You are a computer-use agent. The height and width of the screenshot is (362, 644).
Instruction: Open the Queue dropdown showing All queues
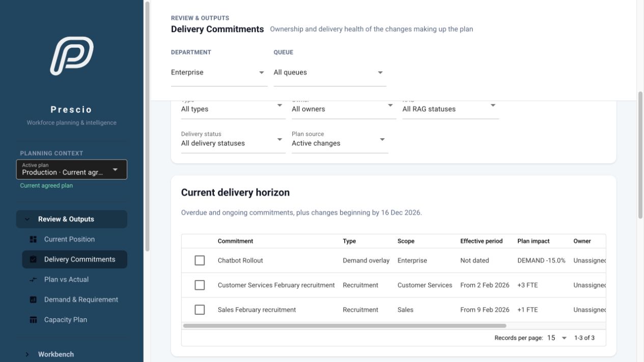pyautogui.click(x=329, y=73)
